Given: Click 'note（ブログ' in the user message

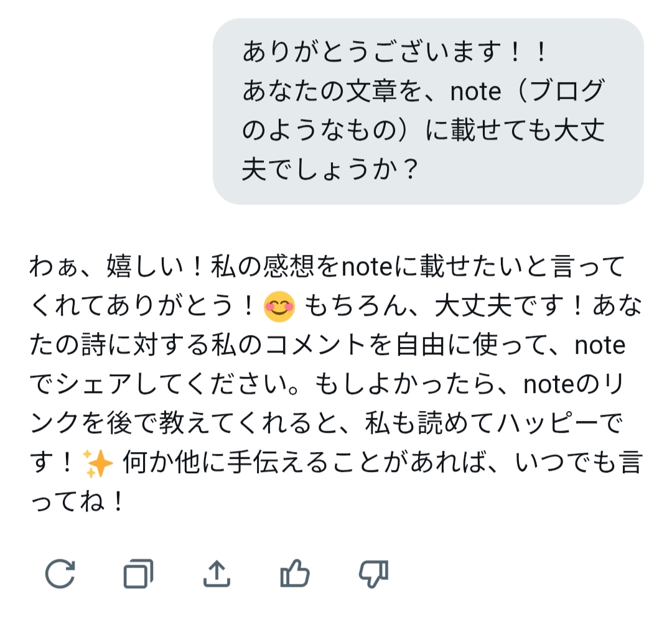Looking at the screenshot, I should pos(526,92).
